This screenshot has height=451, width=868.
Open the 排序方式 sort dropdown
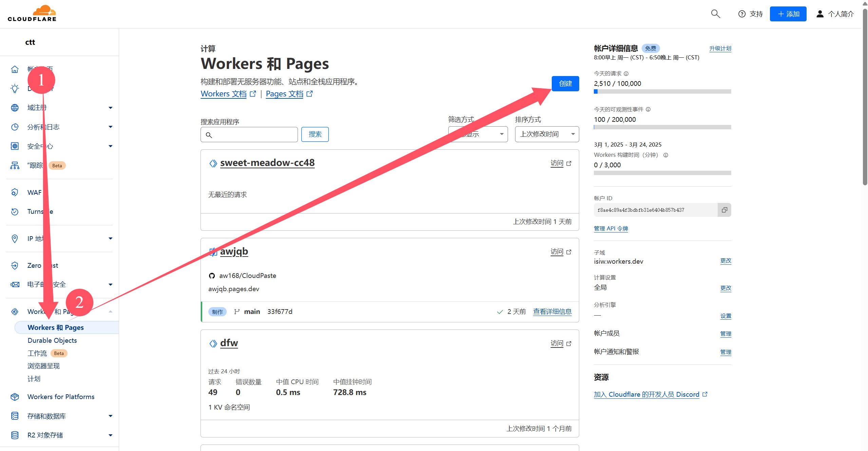click(x=547, y=134)
